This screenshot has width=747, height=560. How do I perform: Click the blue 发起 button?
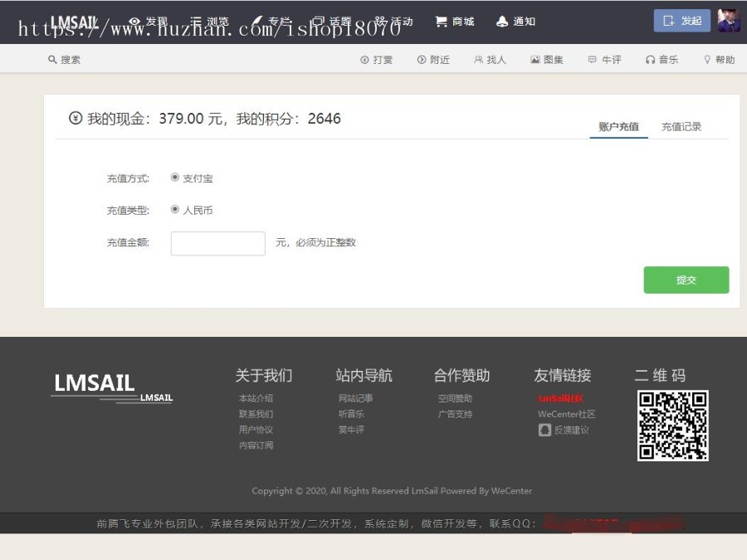681,21
